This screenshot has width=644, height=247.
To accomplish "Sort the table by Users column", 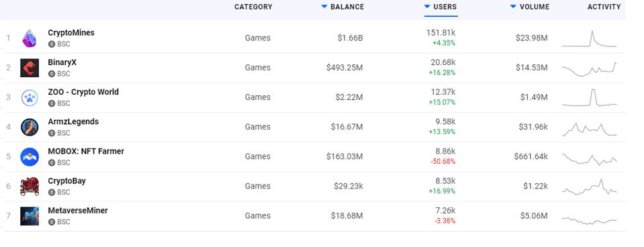I will [441, 7].
